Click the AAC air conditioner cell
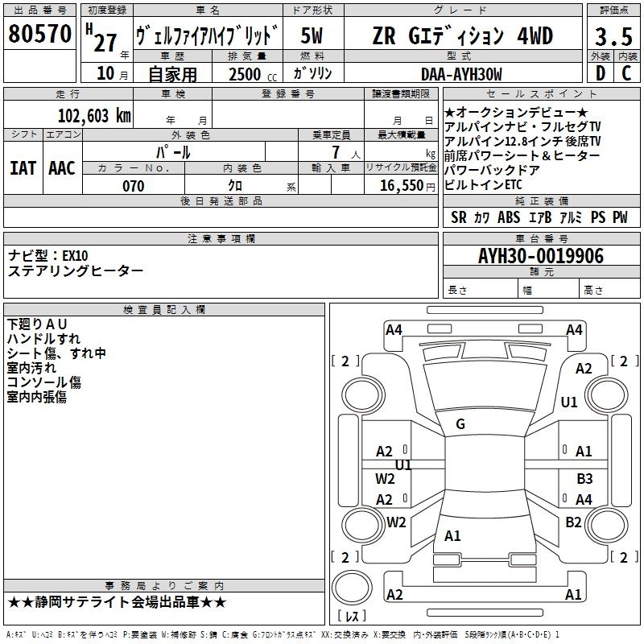This screenshot has width=644, height=644. (62, 167)
